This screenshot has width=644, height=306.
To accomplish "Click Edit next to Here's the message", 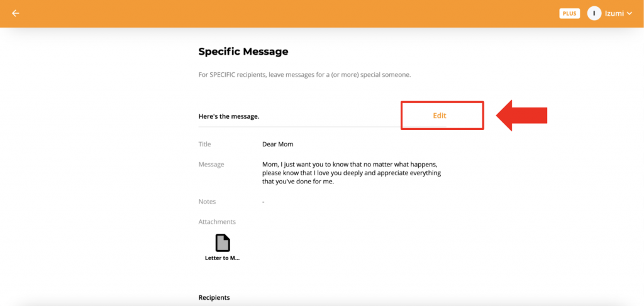I will click(x=440, y=116).
